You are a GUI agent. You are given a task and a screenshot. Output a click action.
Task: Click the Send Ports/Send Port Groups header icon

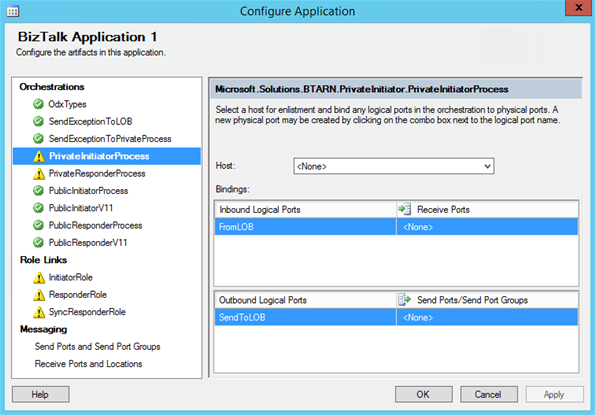(405, 300)
